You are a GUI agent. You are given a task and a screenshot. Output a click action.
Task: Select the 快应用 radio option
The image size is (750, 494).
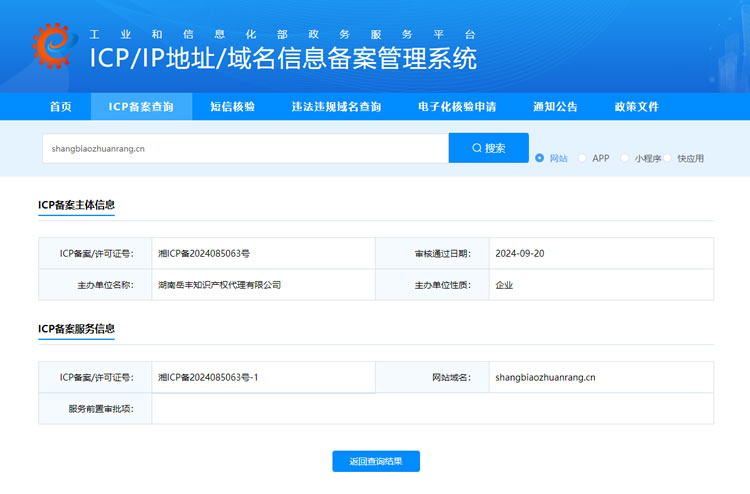click(x=667, y=158)
